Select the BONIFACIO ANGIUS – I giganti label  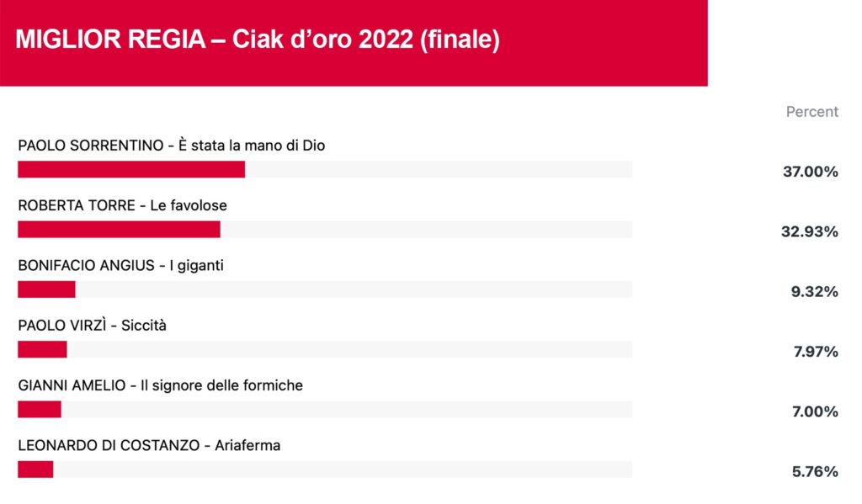[120, 266]
